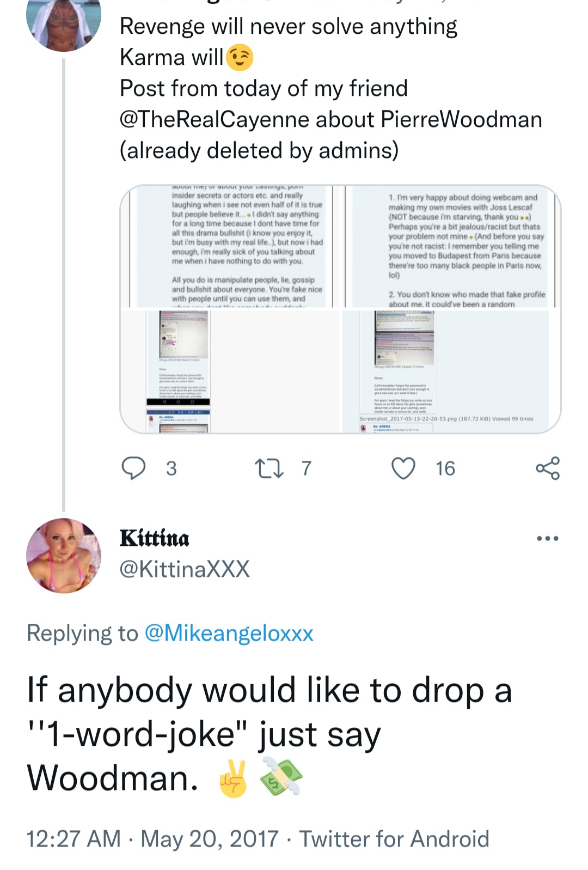Click the @Mikeangeloxxx reply link

(229, 633)
